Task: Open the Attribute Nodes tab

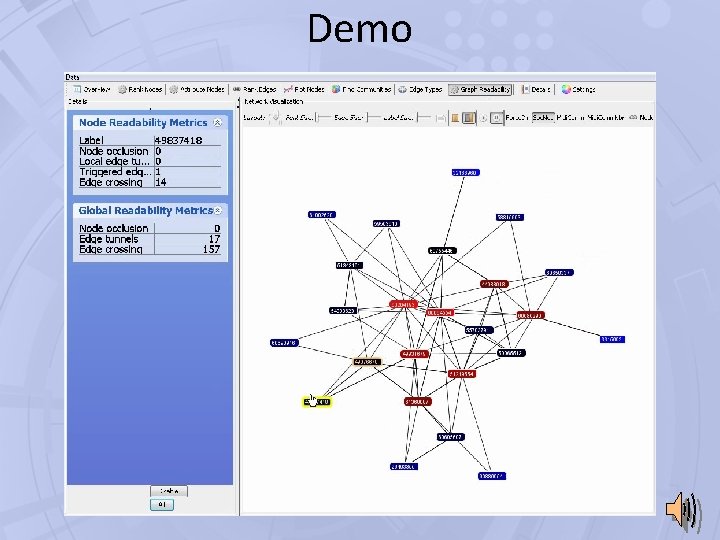Action: pos(197,90)
